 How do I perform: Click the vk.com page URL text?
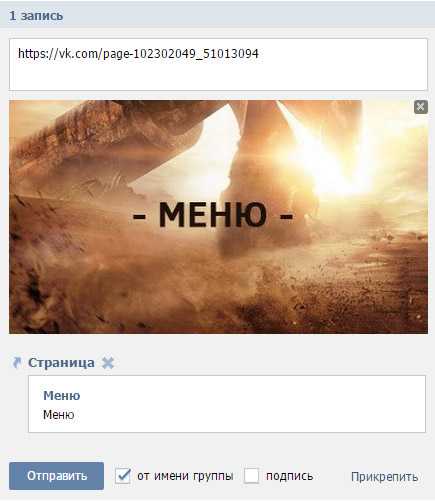[x=138, y=54]
